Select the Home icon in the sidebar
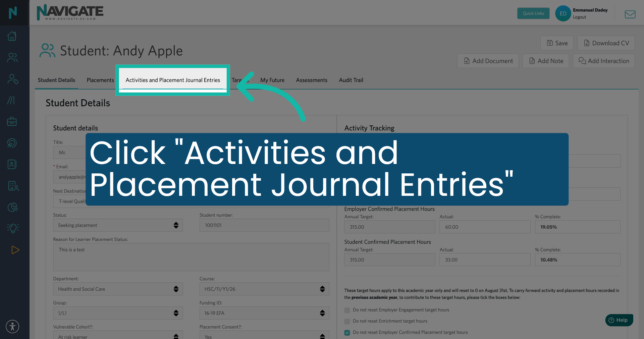This screenshot has width=644, height=339. [12, 36]
